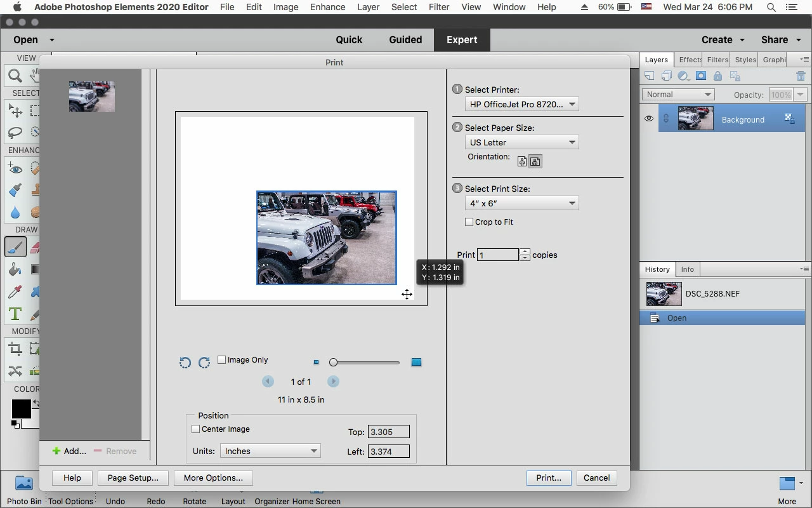Rotate image right in print preview
Image resolution: width=812 pixels, height=508 pixels.
coord(204,363)
